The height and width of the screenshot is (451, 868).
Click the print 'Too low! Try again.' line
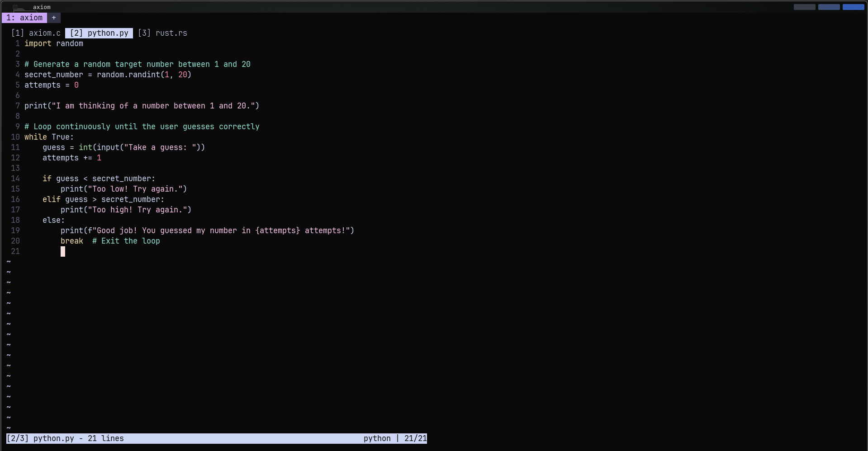click(x=124, y=189)
